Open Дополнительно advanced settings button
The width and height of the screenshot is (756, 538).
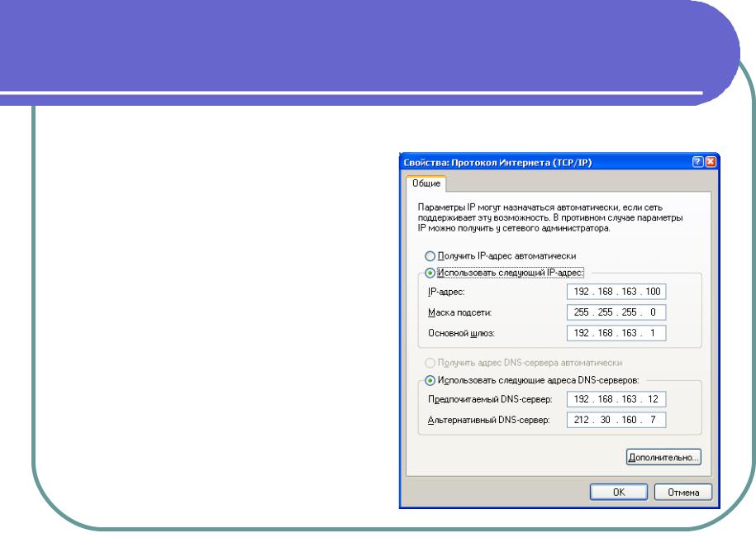663,457
